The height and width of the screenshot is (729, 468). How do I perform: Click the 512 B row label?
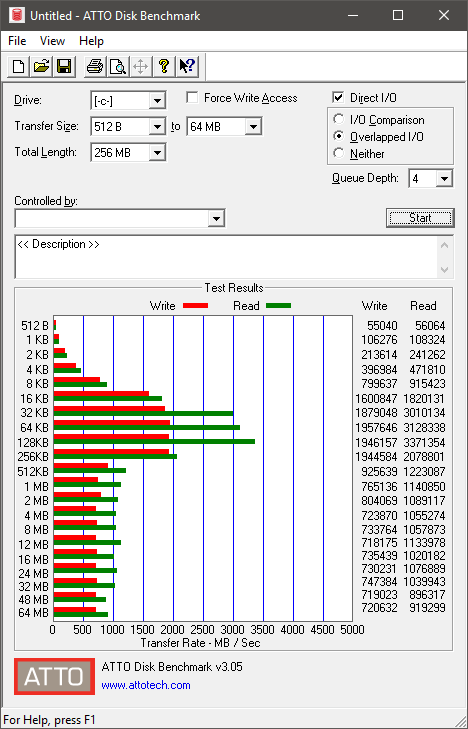point(35,325)
